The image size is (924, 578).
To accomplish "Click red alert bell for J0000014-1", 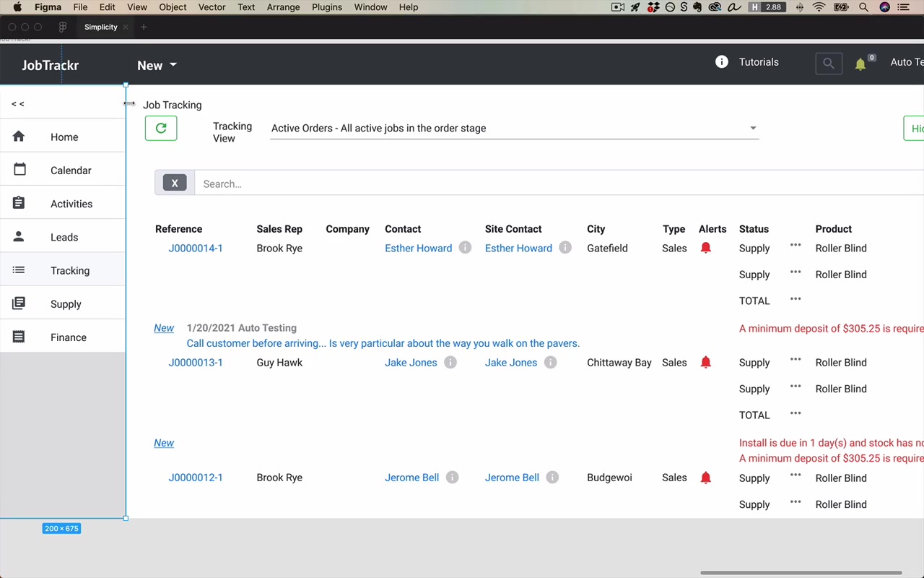I will pyautogui.click(x=706, y=248).
